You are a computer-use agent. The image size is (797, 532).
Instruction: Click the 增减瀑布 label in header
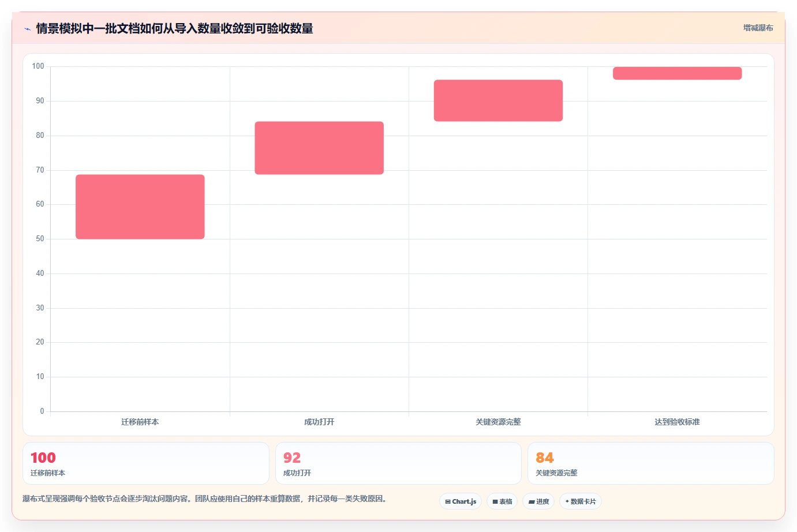point(758,28)
